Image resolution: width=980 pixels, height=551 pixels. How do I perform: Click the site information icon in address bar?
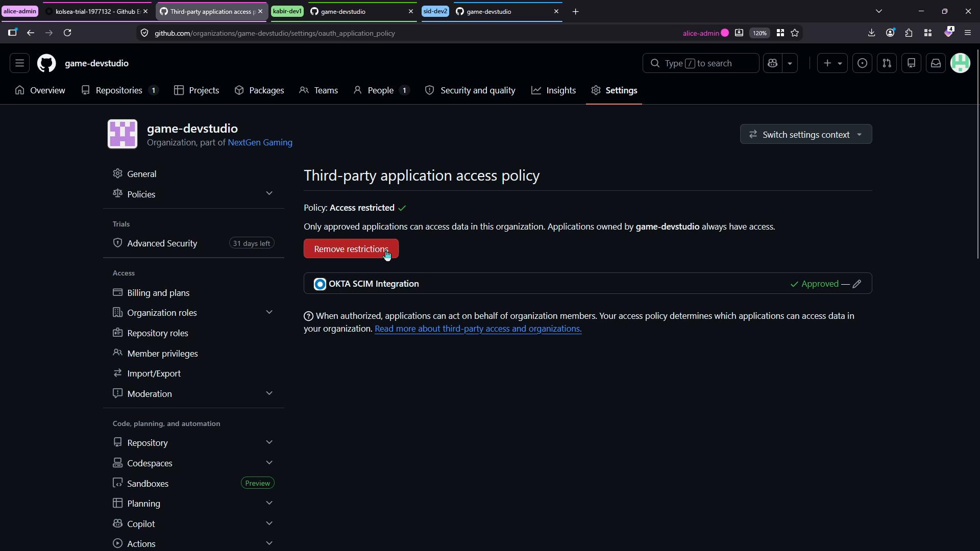[x=144, y=33]
